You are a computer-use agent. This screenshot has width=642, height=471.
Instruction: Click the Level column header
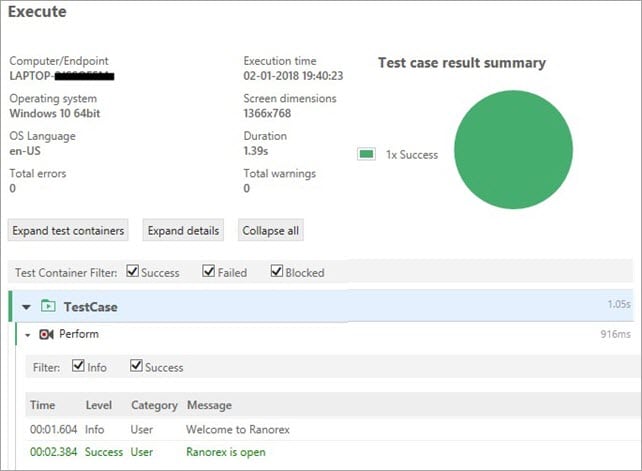[x=100, y=405]
